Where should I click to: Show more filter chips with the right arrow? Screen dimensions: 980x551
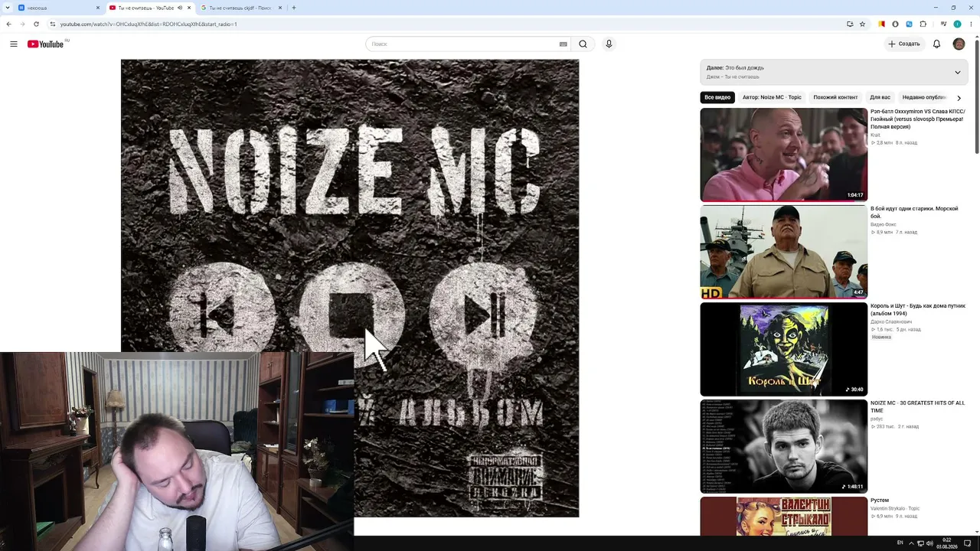click(959, 98)
